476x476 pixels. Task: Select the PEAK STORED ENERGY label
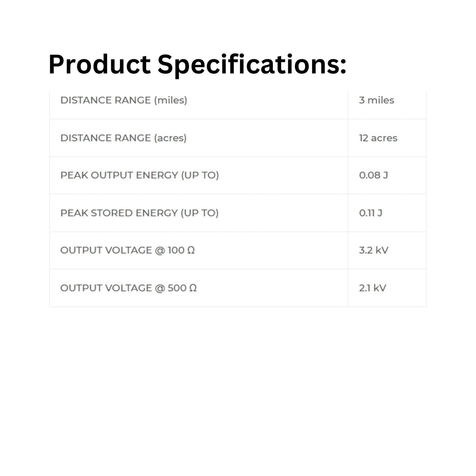point(139,213)
